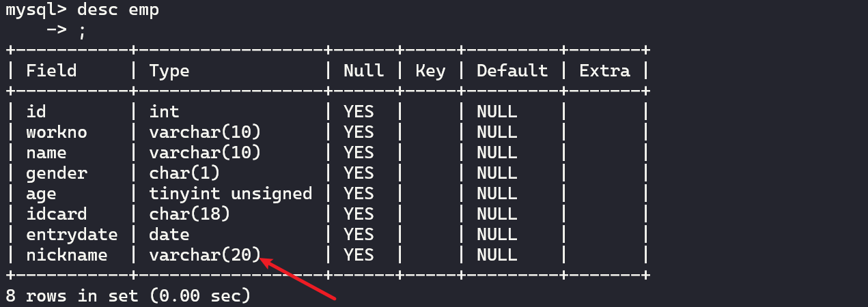868x307 pixels.
Task: Click the "tinyint unsigned" type text
Action: point(231,194)
